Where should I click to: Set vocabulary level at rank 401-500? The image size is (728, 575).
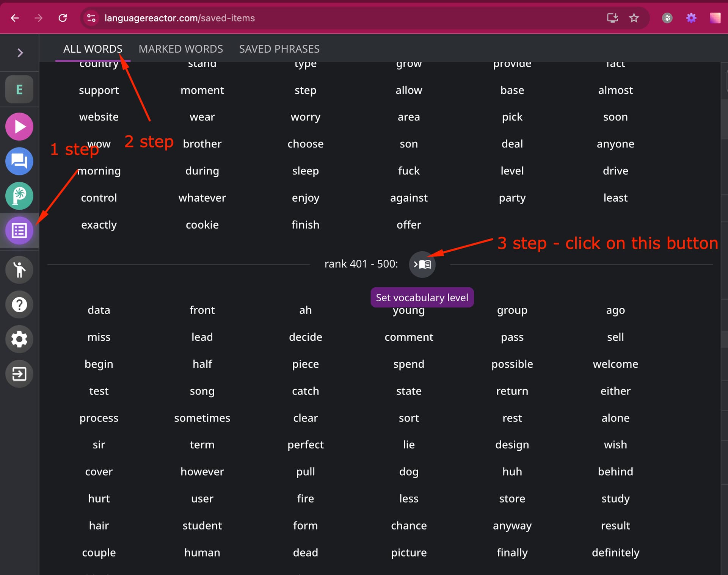(x=422, y=264)
